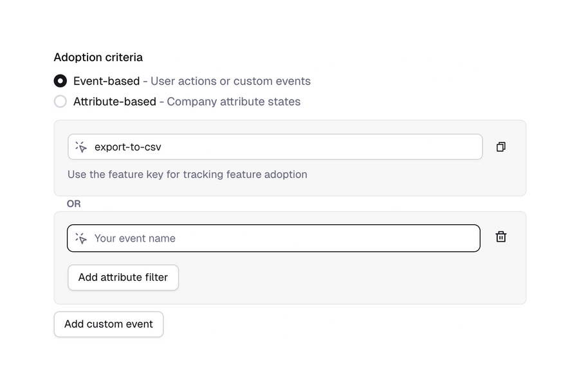Click the sparkle icon in the Your event name field
Screen dimensions: 579x392
(81, 238)
